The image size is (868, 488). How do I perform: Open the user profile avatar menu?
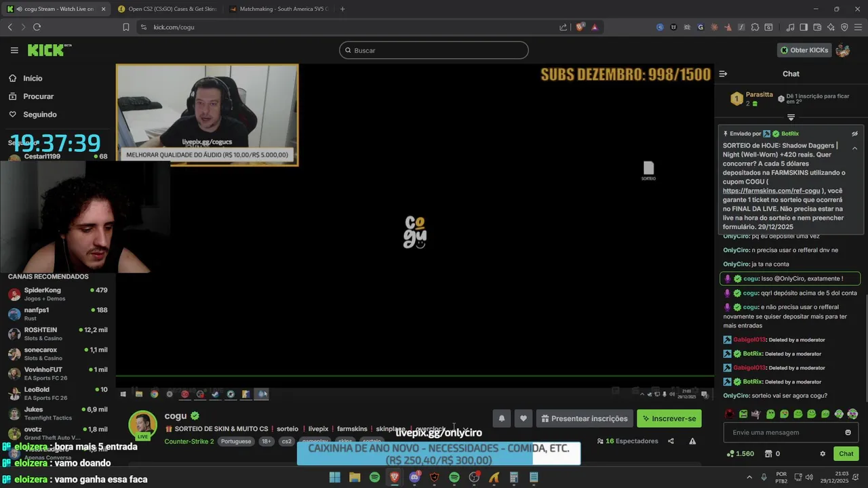[843, 50]
